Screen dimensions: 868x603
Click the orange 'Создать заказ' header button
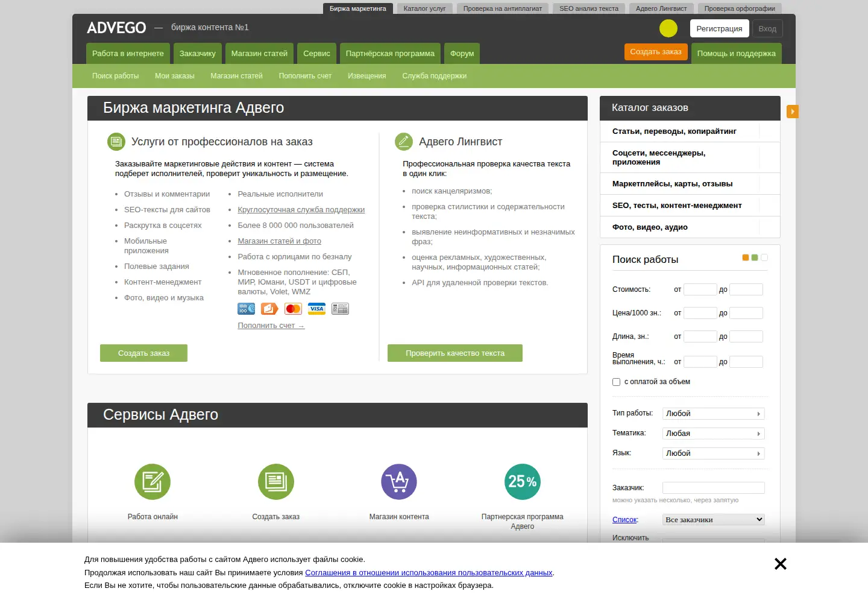click(x=656, y=52)
